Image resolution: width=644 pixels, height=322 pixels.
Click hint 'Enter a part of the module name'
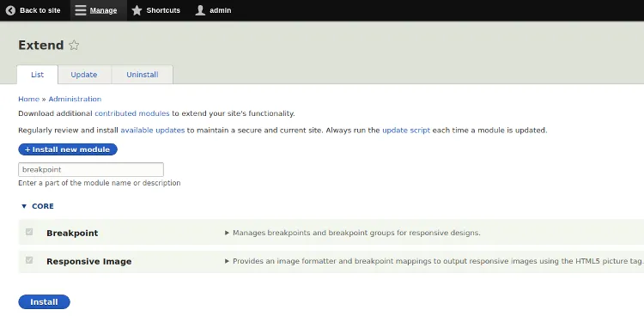point(100,183)
